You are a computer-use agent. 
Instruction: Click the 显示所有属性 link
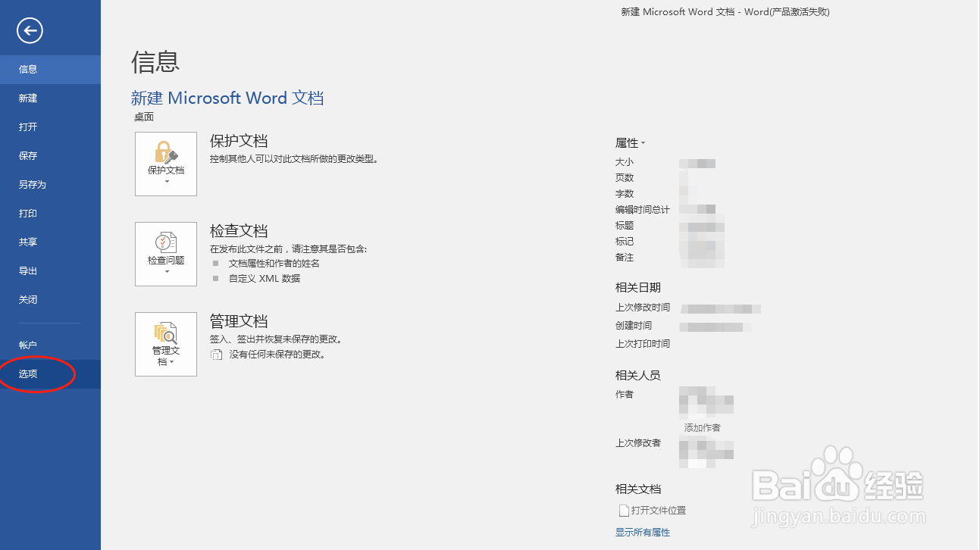[643, 533]
